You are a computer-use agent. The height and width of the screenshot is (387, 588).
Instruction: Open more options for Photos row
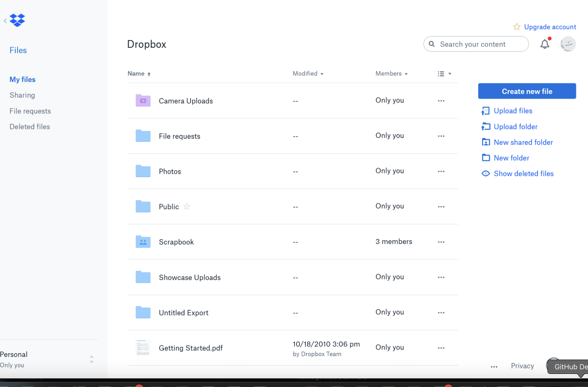coord(441,171)
